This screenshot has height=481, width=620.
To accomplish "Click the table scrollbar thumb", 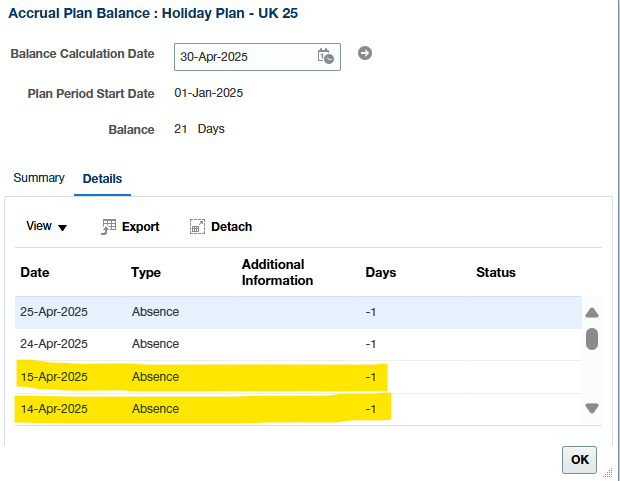I will coord(592,339).
